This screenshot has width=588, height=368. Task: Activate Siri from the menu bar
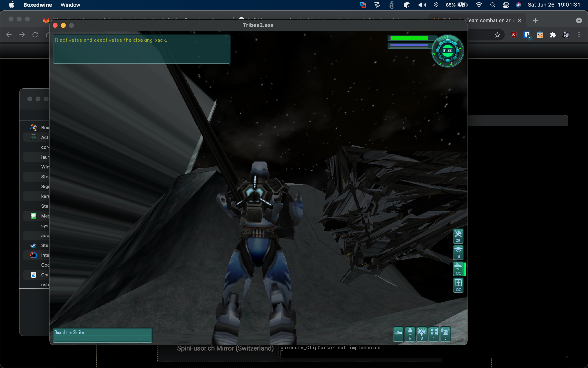(x=519, y=5)
